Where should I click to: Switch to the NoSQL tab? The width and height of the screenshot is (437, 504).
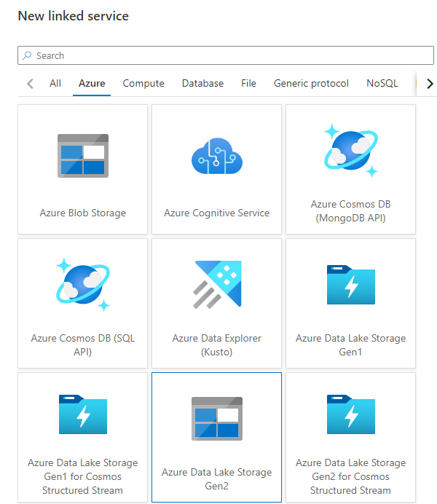coord(382,84)
